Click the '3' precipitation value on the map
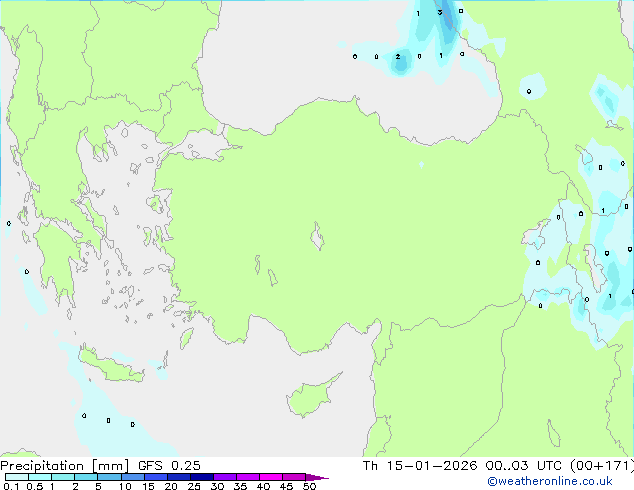 tap(440, 13)
